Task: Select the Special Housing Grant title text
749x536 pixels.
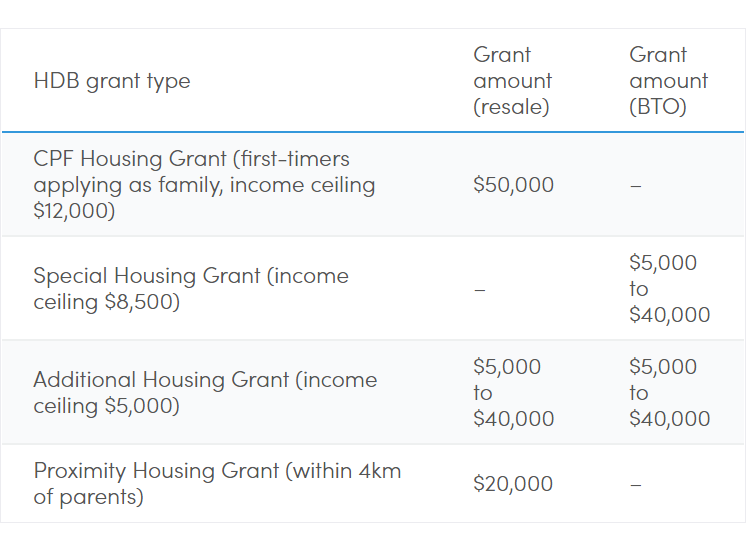Action: click(147, 276)
